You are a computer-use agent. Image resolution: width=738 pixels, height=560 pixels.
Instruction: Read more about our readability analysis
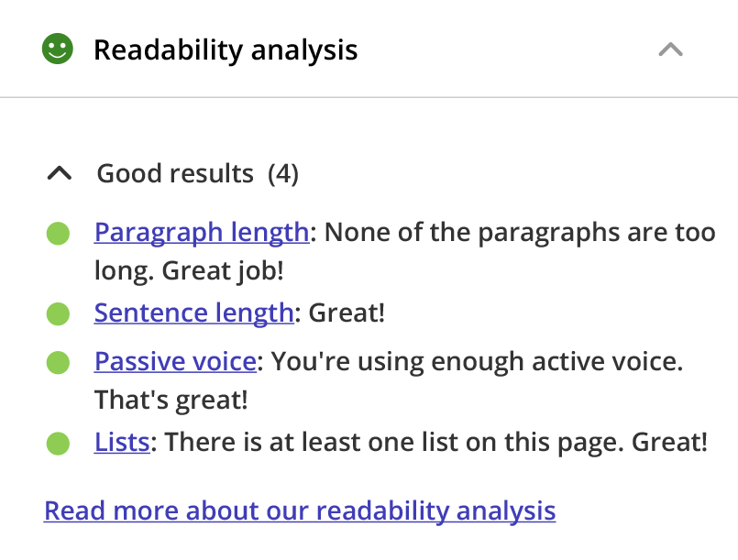pos(299,510)
